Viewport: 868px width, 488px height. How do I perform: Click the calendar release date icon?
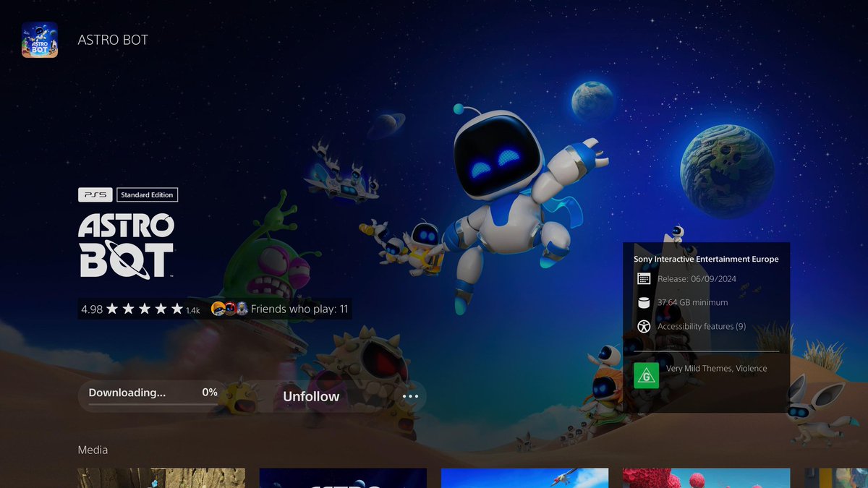[x=644, y=279]
